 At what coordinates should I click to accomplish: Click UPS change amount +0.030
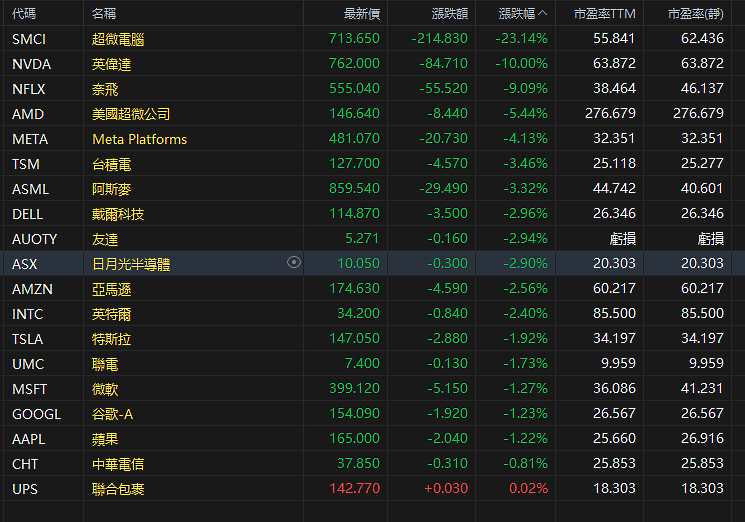pyautogui.click(x=446, y=488)
